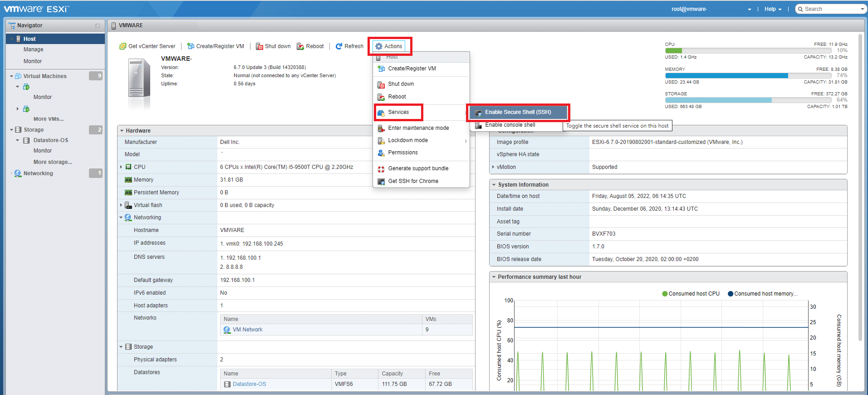This screenshot has height=395, width=868.
Task: Click the Storage icon in Navigator
Action: 18,130
